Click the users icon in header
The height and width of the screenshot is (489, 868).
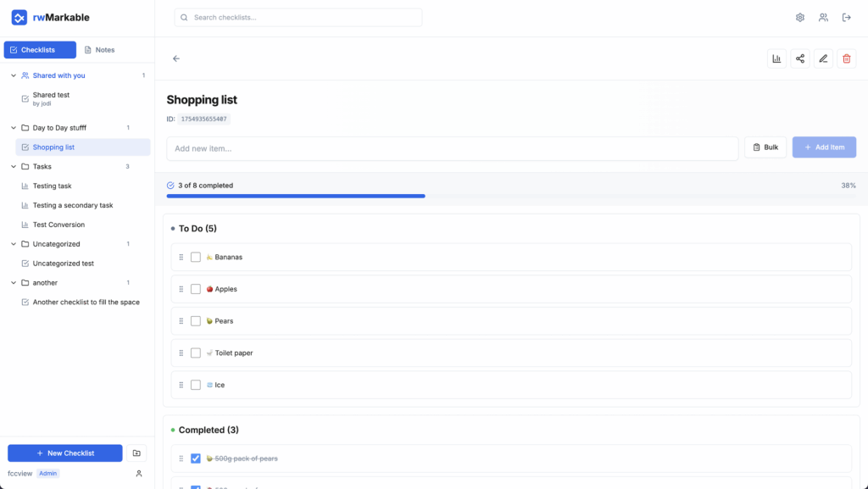click(823, 18)
